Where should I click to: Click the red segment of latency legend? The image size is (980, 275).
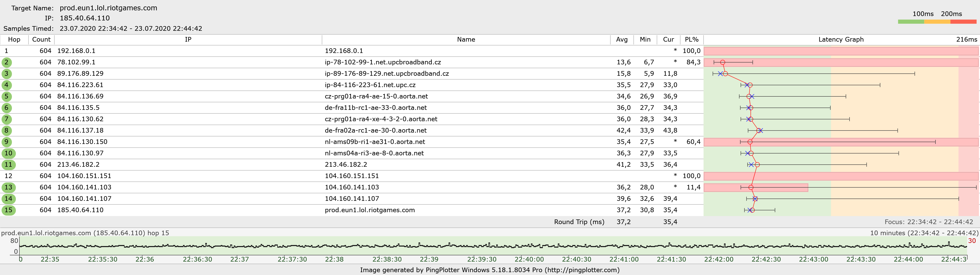(963, 22)
